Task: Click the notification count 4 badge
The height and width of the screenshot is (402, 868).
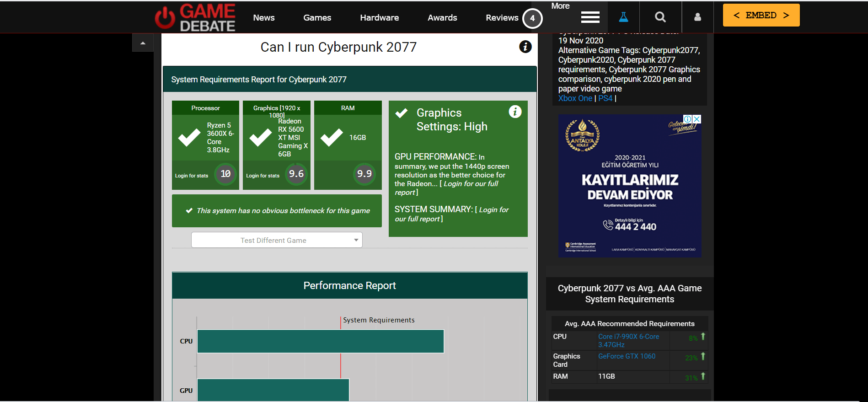Action: [x=532, y=18]
